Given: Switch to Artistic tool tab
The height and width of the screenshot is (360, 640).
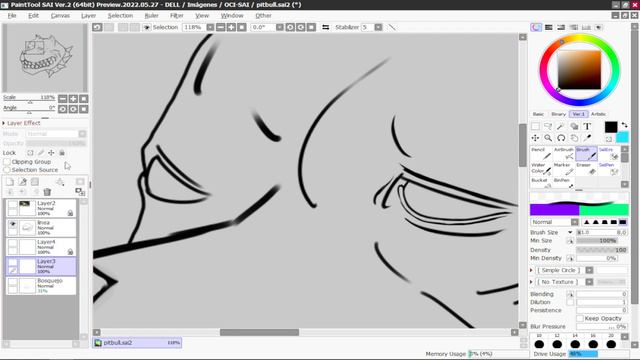Looking at the screenshot, I should pos(598,114).
